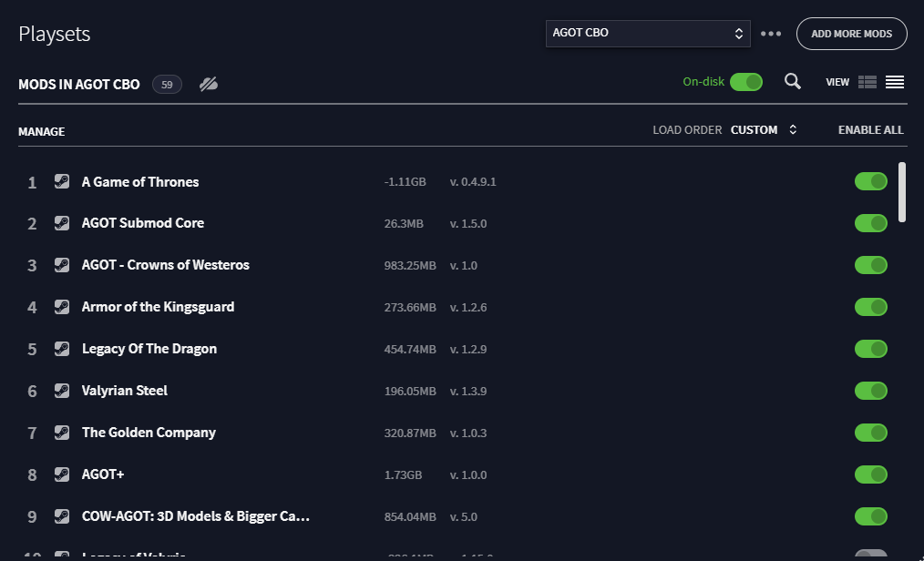Screen dimensions: 924x561
Task: Click the 1.73GB size value
Action: (403, 475)
